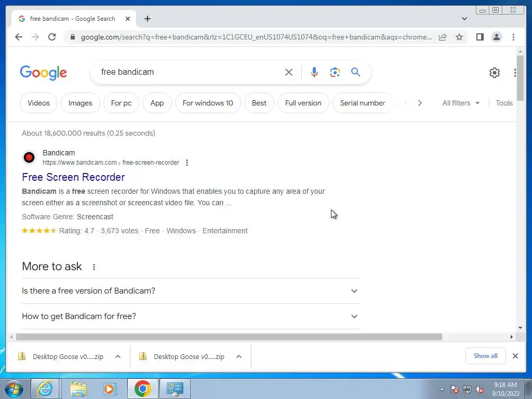Select the For windows 10 chip

point(208,103)
